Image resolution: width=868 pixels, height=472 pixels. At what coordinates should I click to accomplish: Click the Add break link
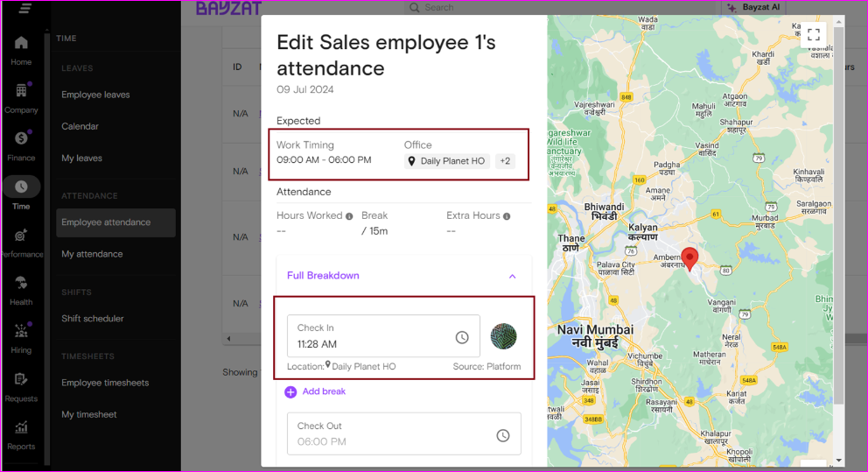pyautogui.click(x=315, y=391)
